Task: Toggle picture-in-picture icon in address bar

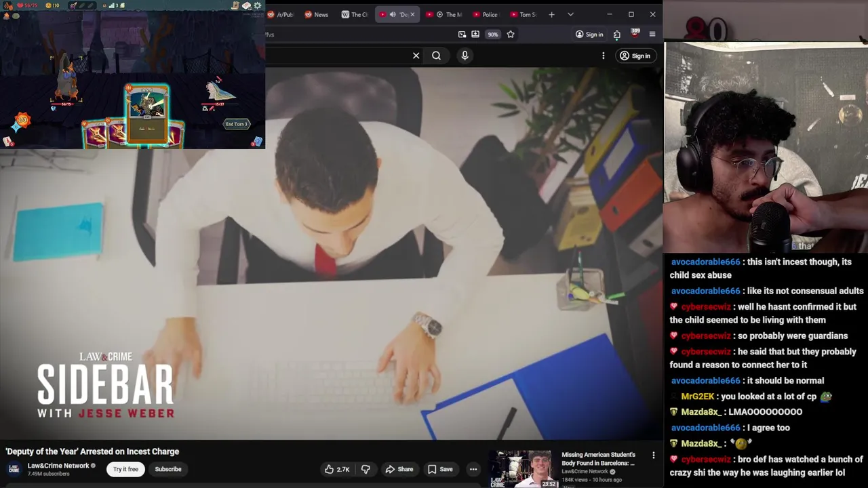Action: pyautogui.click(x=462, y=35)
